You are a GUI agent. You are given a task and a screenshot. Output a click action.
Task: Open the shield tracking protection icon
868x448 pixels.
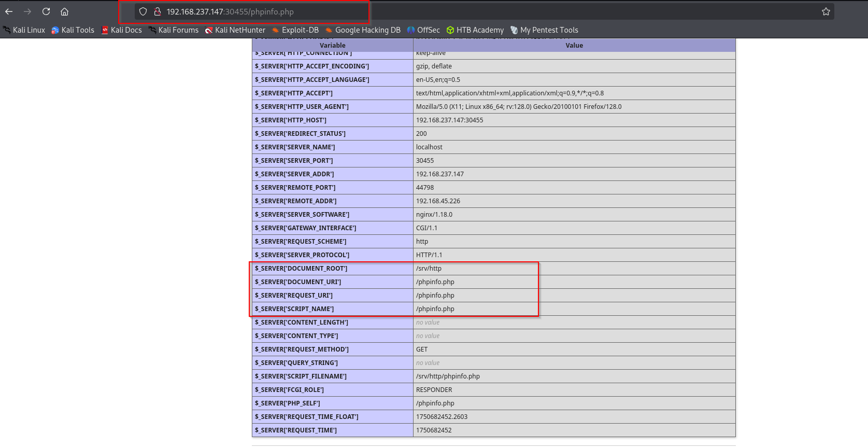click(143, 11)
